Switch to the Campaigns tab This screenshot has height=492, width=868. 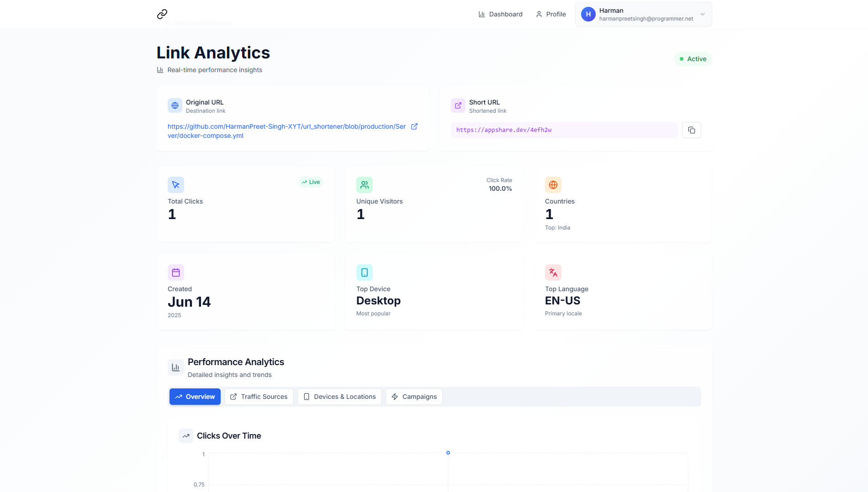pyautogui.click(x=414, y=397)
